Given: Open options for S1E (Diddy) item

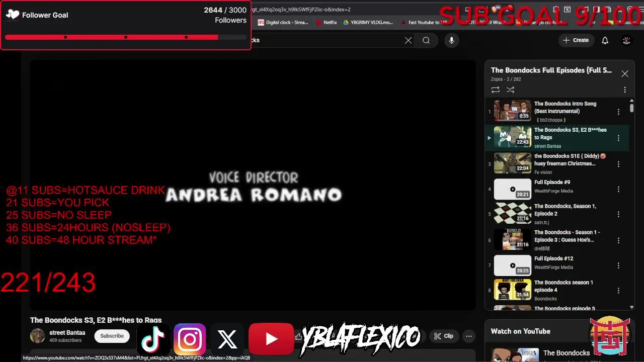Looking at the screenshot, I should pyautogui.click(x=618, y=164).
